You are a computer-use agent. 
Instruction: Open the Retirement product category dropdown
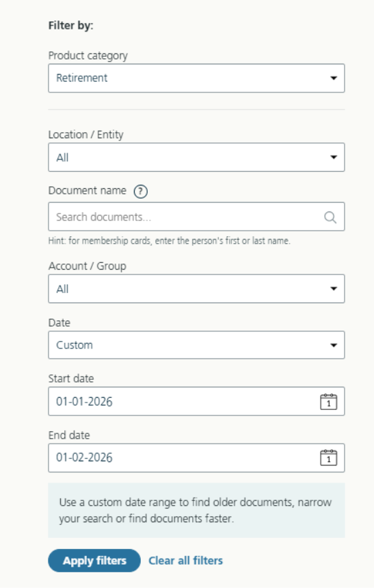pos(196,78)
